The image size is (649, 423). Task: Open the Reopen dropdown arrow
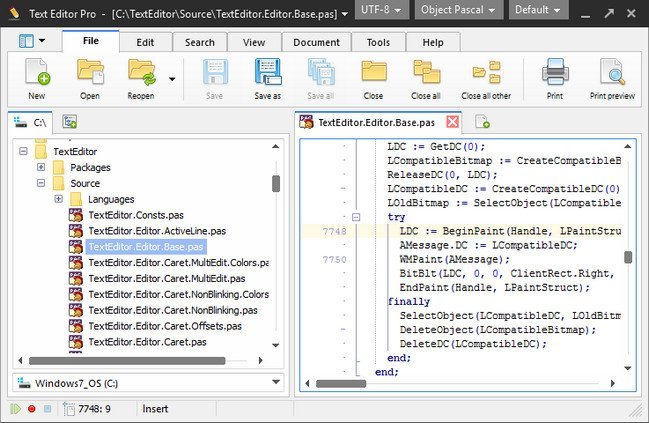[x=172, y=77]
